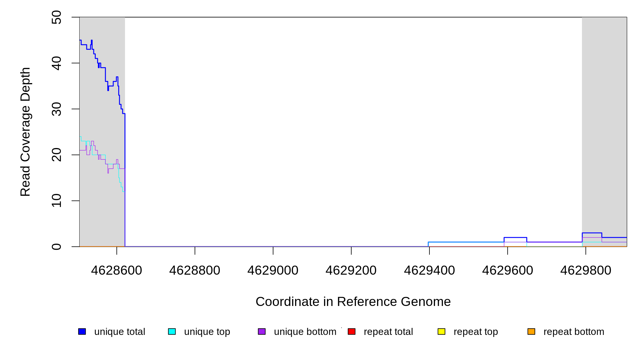Click the 'unique bottom' legend text
Viewport: 644px width, 351px height.
tap(305, 332)
